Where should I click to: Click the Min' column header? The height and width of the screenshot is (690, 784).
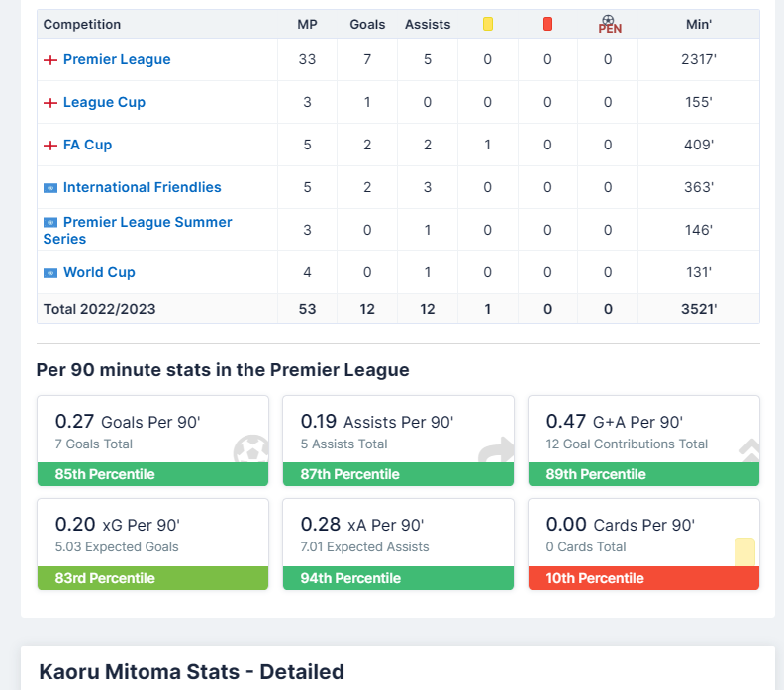point(699,24)
